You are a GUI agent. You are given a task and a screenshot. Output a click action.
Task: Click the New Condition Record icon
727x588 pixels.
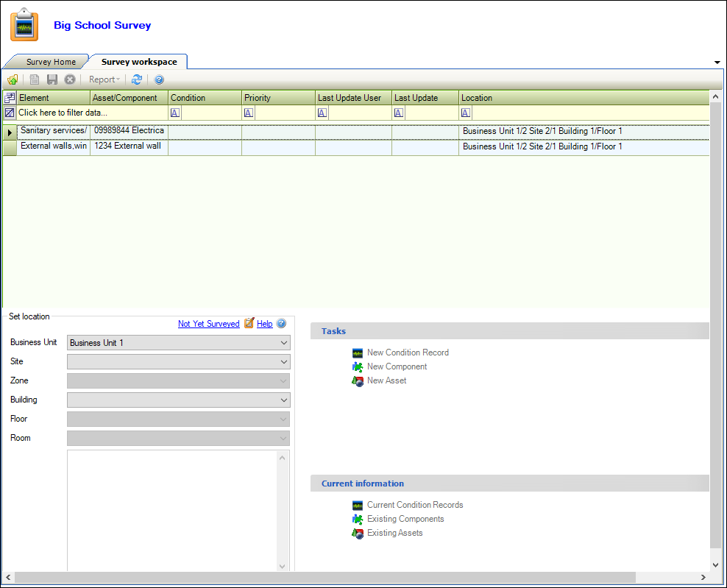[358, 353]
